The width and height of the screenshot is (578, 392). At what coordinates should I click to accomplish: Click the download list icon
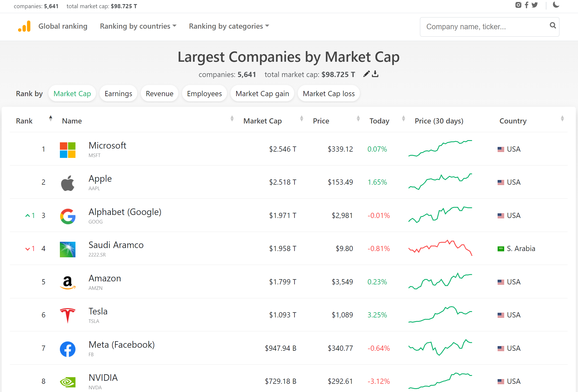coord(375,74)
